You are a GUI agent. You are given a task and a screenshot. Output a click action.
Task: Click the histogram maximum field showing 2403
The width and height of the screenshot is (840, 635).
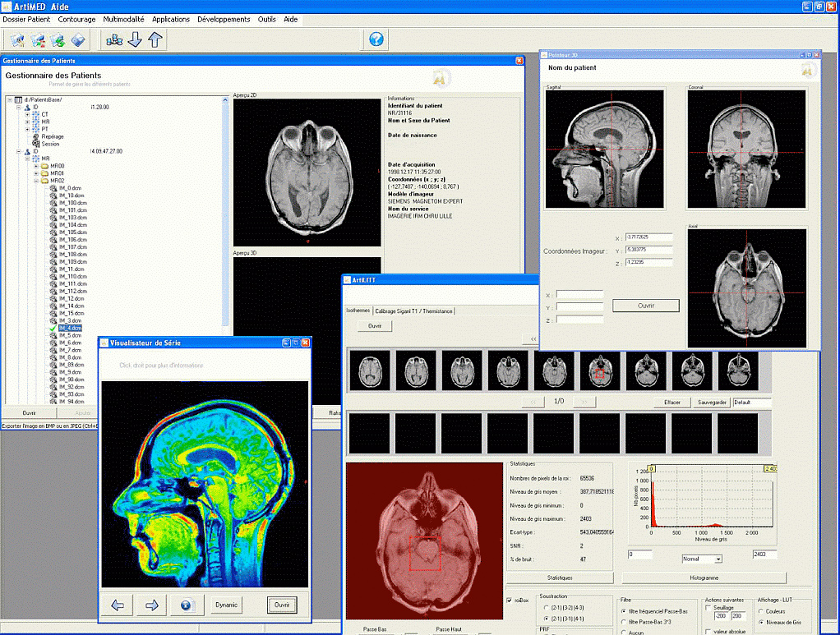764,554
